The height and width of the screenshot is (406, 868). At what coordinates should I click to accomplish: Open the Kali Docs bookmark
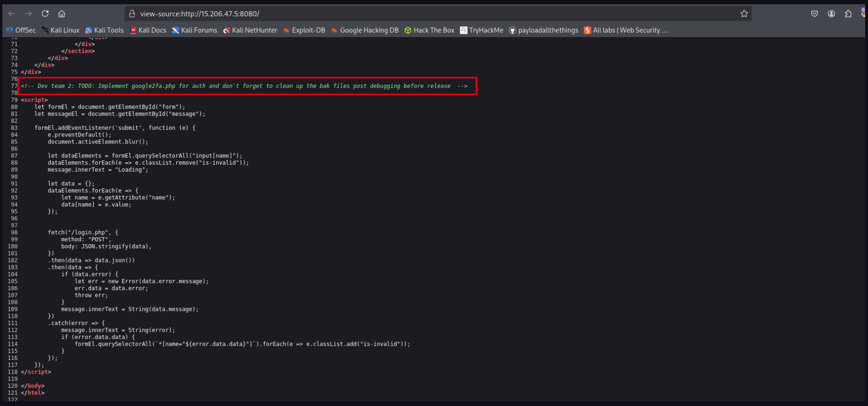[x=148, y=30]
